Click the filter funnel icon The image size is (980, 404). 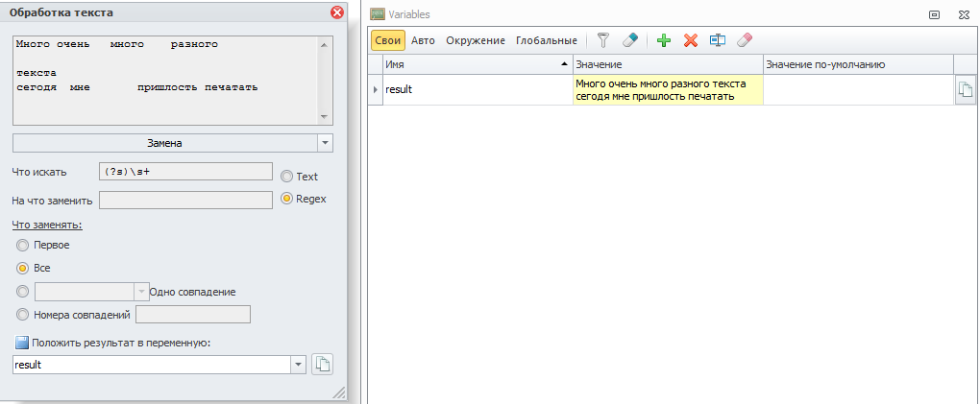tap(602, 40)
